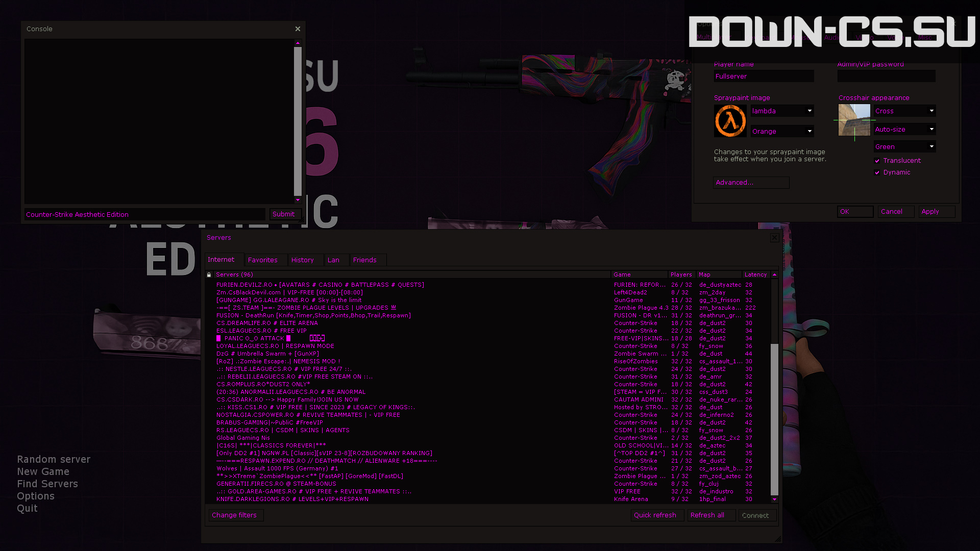Select FUSION - DeathRun server row
This screenshot has width=980, height=551.
click(x=487, y=315)
